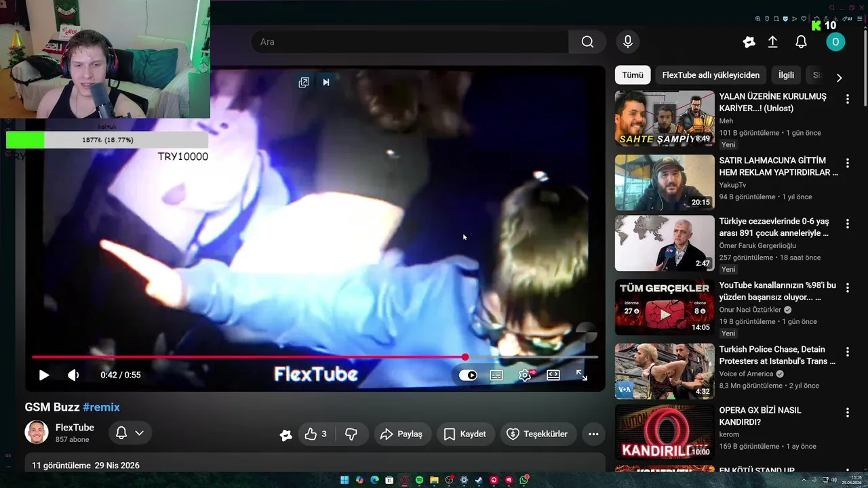Image resolution: width=868 pixels, height=488 pixels.
Task: Open the notifications bell in header
Action: (801, 42)
